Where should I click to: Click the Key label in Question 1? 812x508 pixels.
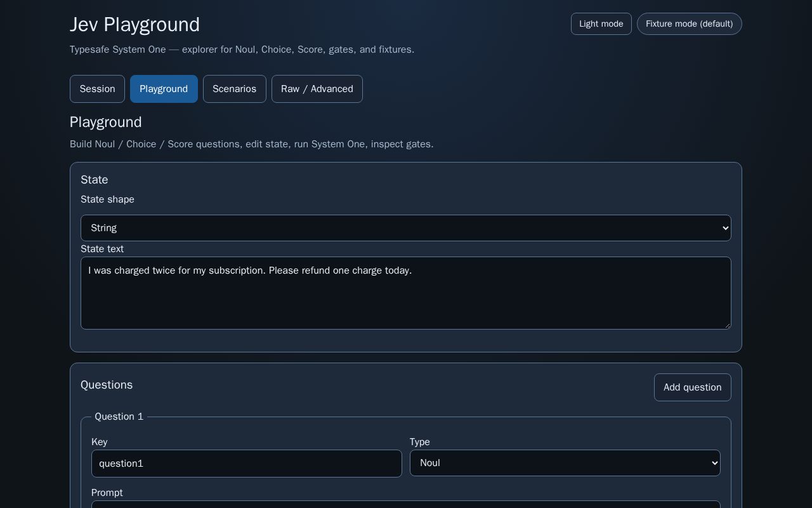click(x=100, y=442)
